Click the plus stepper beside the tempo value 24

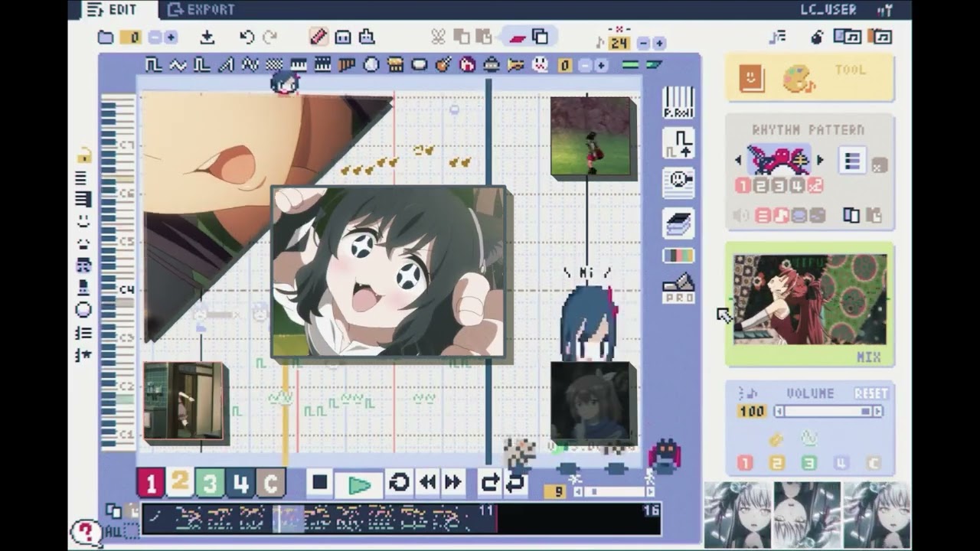660,43
